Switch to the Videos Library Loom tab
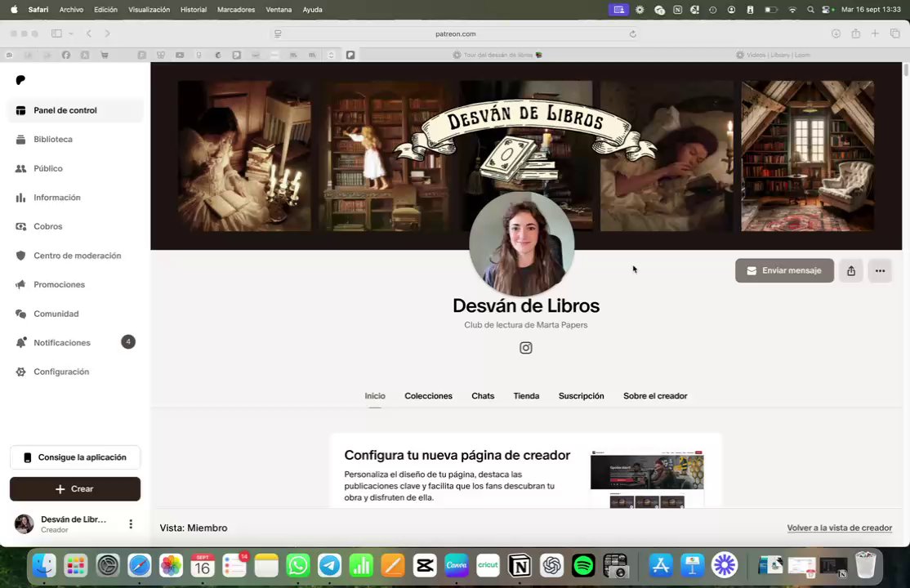The width and height of the screenshot is (910, 588). pyautogui.click(x=773, y=55)
